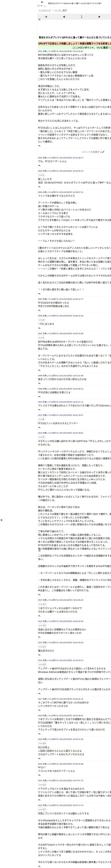This screenshot has width=111, height=868.
Task: Click post 0008 header dated 18:41:02.68
Action: click(61, 375)
